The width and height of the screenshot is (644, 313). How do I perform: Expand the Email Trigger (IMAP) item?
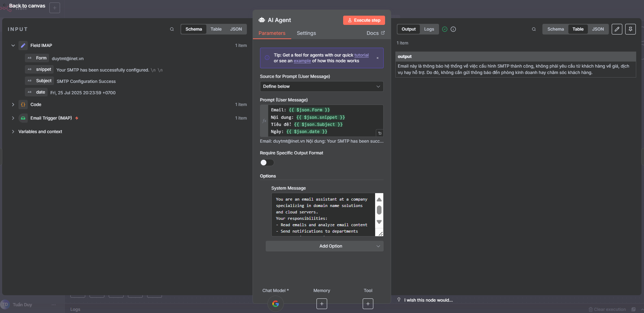[x=13, y=118]
